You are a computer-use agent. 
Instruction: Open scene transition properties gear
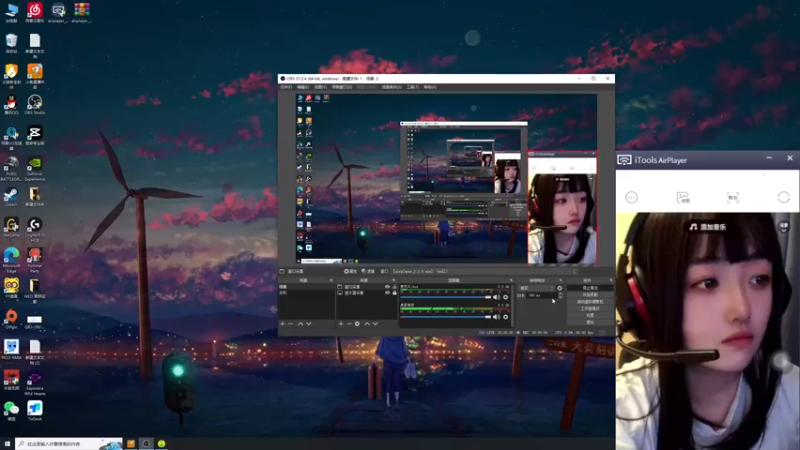pyautogui.click(x=560, y=288)
